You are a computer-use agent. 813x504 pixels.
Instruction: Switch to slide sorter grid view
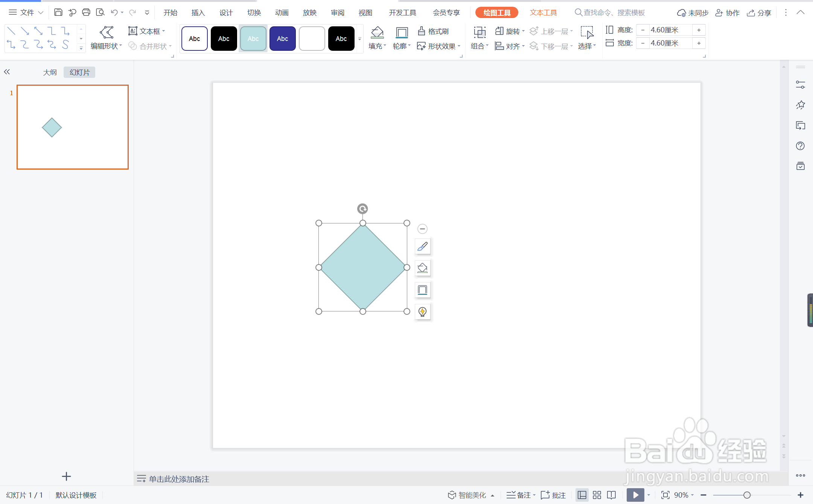(x=597, y=495)
